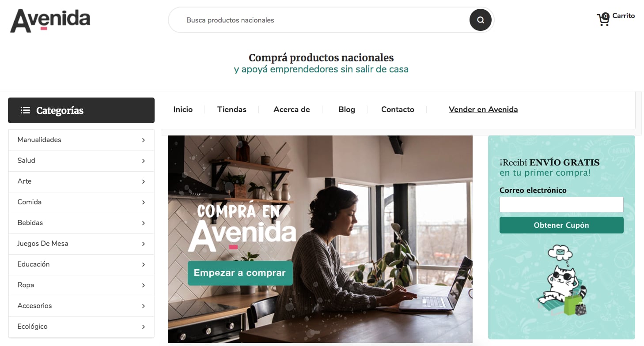Click the Carrito text link
Viewport: 644px width, 346px height.
pos(624,16)
